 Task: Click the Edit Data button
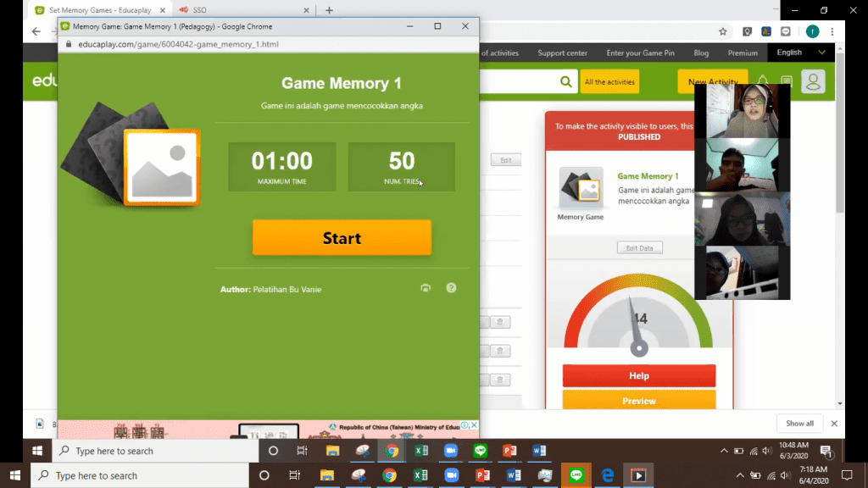coord(639,248)
